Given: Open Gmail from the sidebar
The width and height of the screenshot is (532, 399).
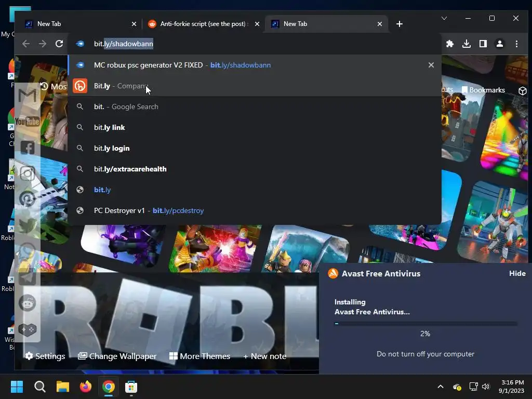Looking at the screenshot, I should click(x=27, y=96).
